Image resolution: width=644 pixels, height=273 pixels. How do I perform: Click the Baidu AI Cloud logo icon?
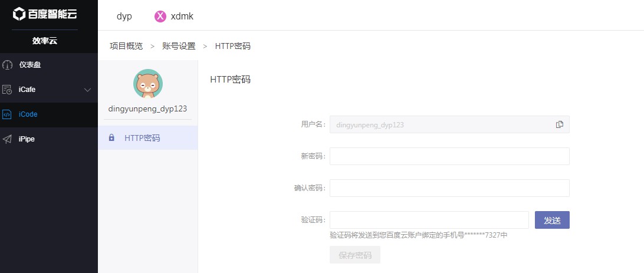(19, 14)
